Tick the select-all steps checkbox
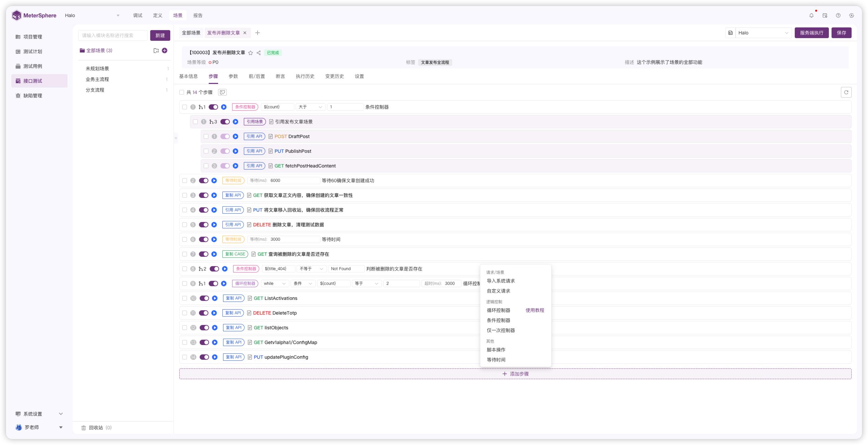Viewport: 868px width, 445px height. (x=182, y=92)
